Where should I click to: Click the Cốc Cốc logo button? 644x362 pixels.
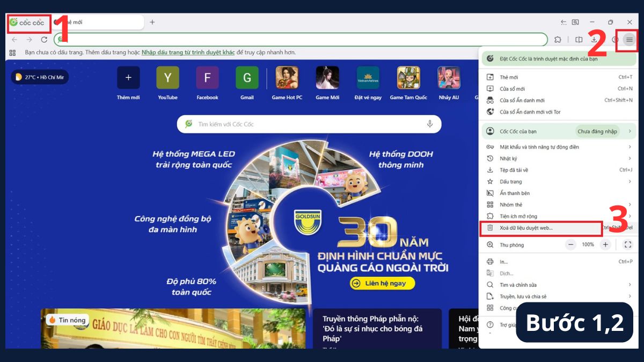28,23
